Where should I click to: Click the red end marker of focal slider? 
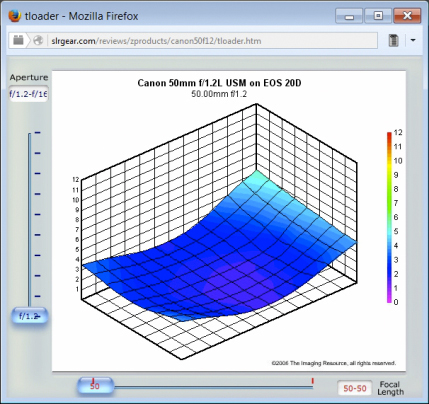(312, 380)
